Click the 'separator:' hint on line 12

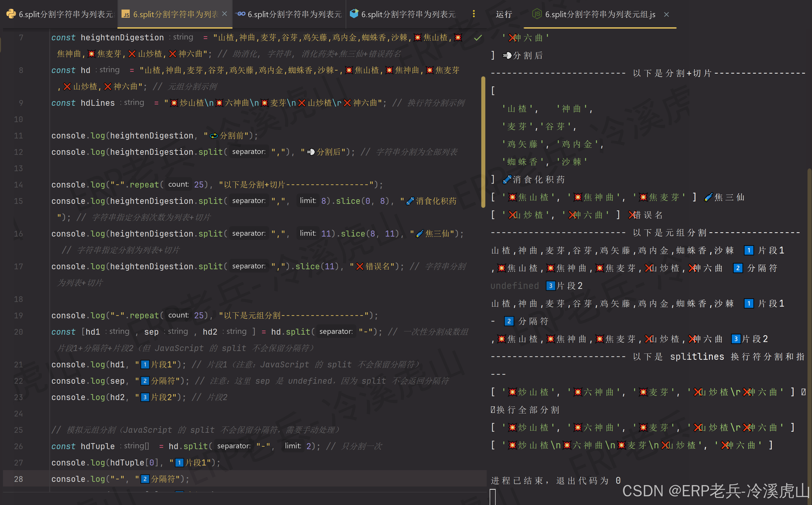[x=249, y=152]
